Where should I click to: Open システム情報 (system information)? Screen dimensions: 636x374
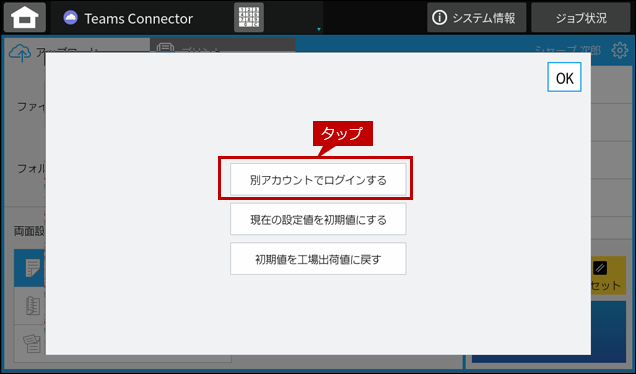pyautogui.click(x=476, y=18)
